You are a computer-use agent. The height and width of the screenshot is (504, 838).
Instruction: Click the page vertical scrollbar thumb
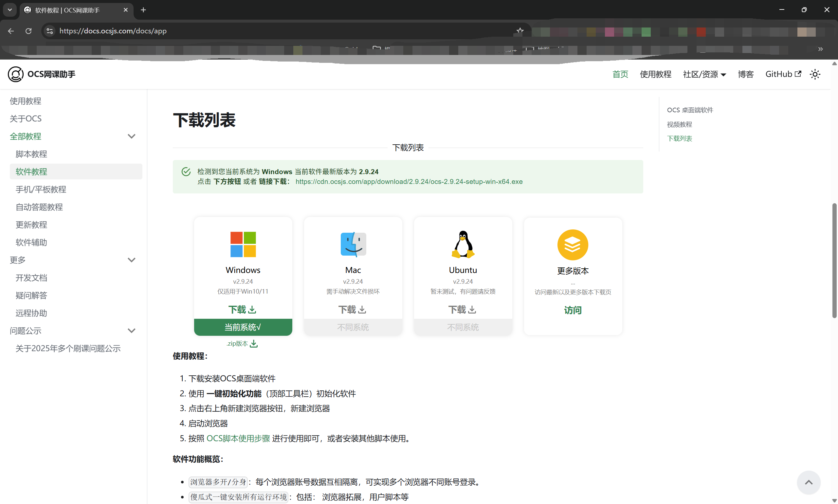click(834, 261)
